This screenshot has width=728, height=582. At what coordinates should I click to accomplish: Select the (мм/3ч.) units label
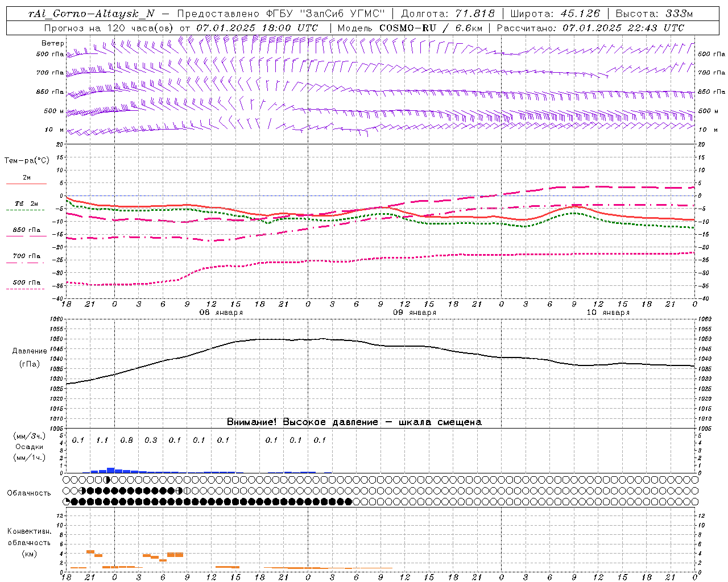coord(30,436)
